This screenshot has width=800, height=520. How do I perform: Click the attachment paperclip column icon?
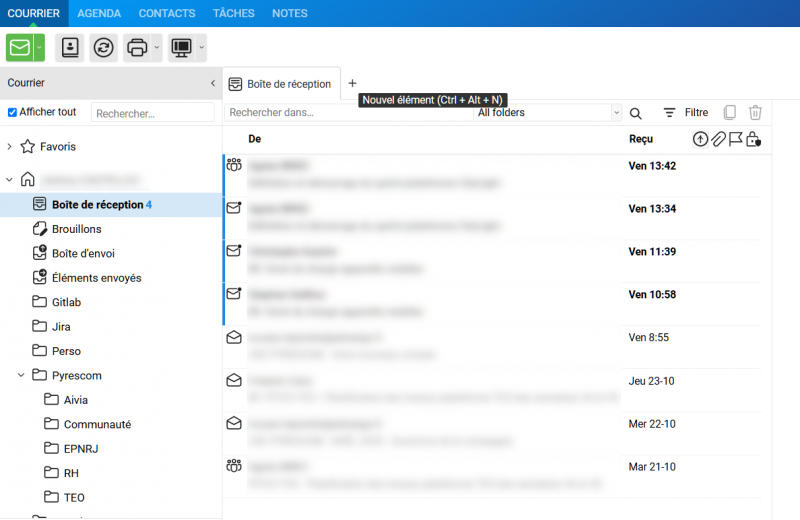[718, 139]
